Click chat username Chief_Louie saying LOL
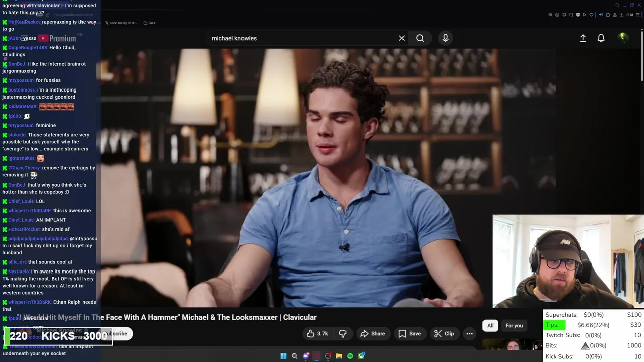This screenshot has width=644, height=362. tap(21, 201)
